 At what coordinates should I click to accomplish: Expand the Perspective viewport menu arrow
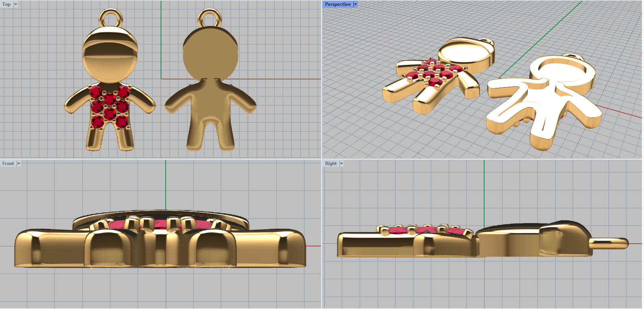click(355, 4)
